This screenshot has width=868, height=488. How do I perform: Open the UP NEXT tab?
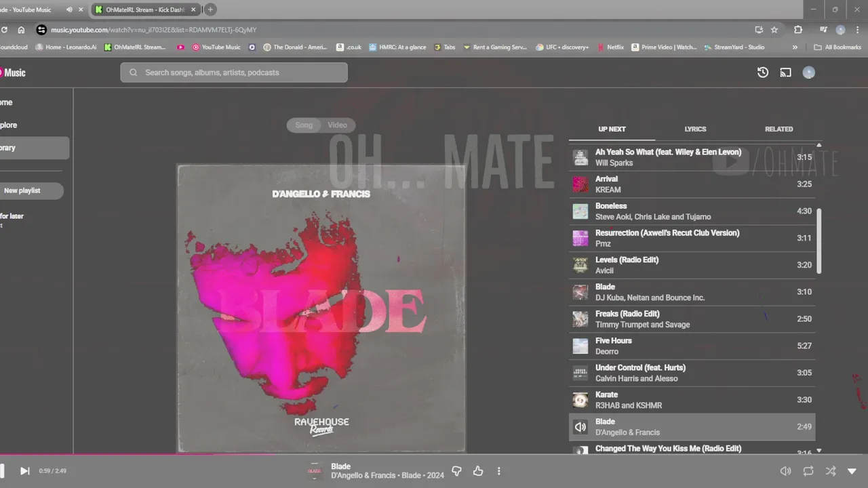(612, 129)
